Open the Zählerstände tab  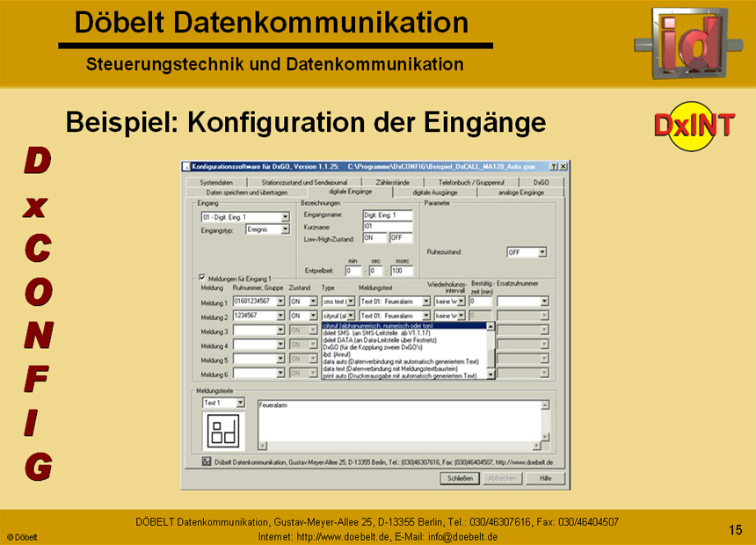392,182
